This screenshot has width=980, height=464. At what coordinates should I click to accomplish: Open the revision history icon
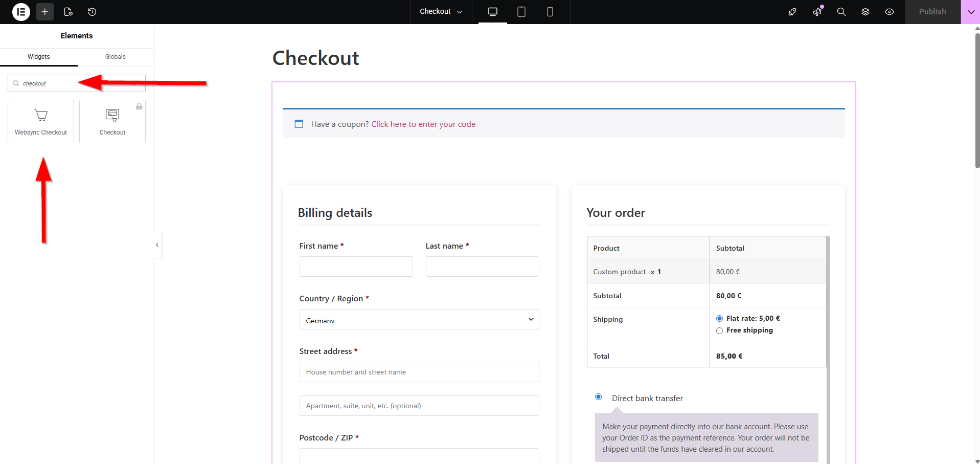(92, 12)
